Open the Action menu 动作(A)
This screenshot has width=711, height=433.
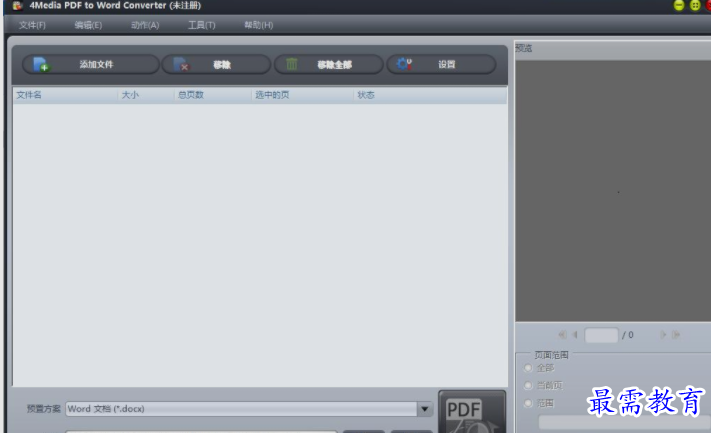[145, 25]
